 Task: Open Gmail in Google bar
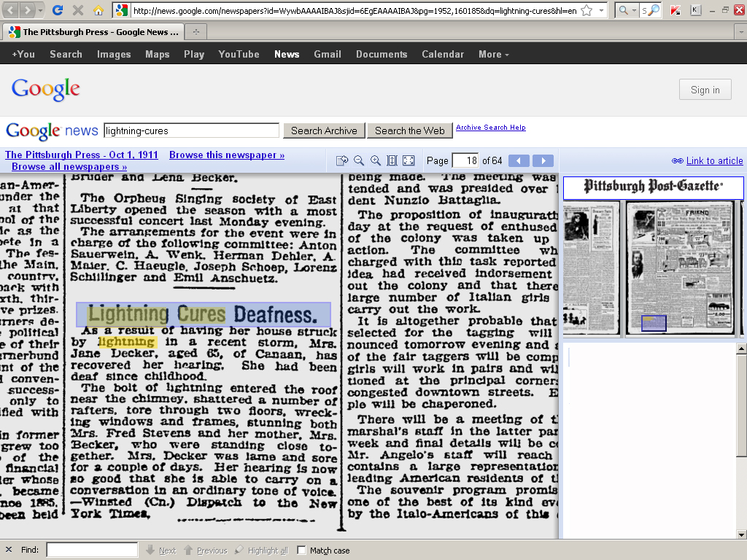point(328,54)
